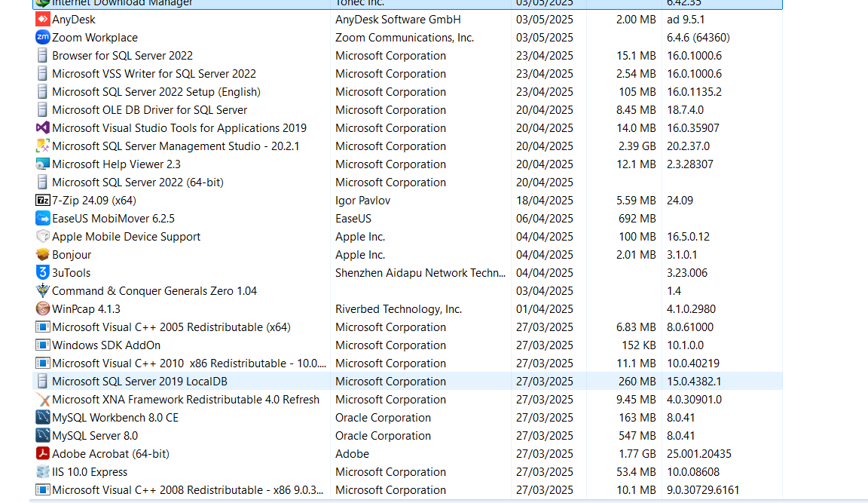Click the Microsoft XNA Framework icon
868x503 pixels.
click(x=43, y=400)
